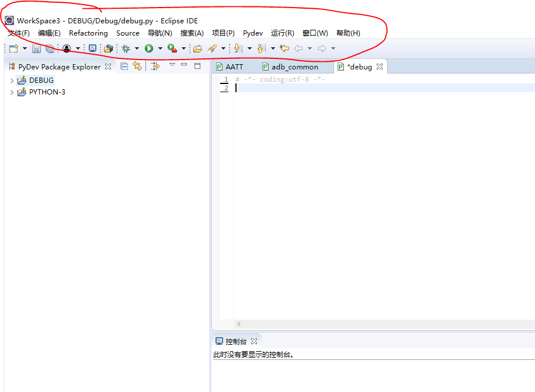Open the Refactoring menu
The image size is (535, 392).
tap(88, 33)
